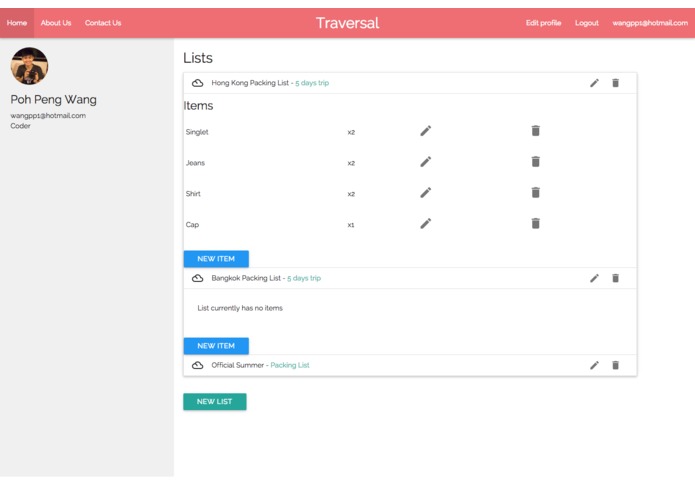The width and height of the screenshot is (695, 494).
Task: Log out via the Logout link
Action: point(586,23)
